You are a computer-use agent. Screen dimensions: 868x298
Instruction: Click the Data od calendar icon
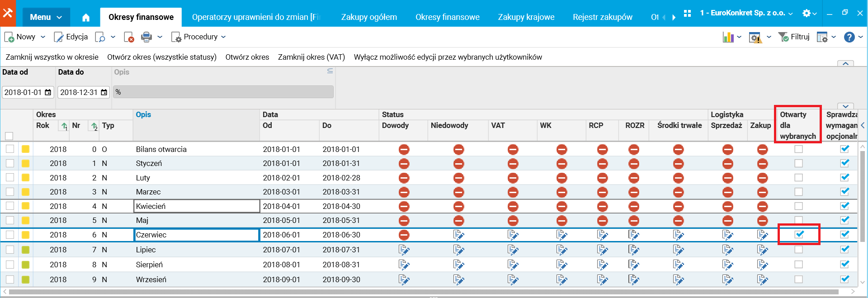48,92
